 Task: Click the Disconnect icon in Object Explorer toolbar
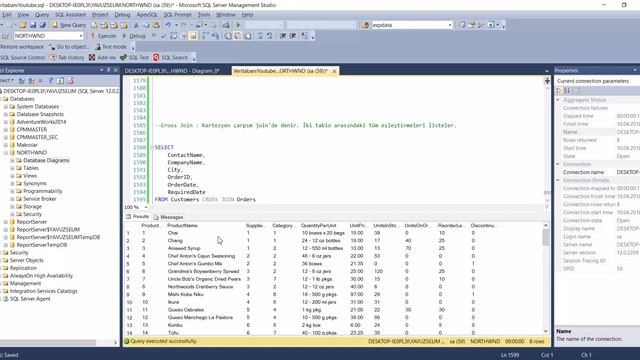click(31, 80)
